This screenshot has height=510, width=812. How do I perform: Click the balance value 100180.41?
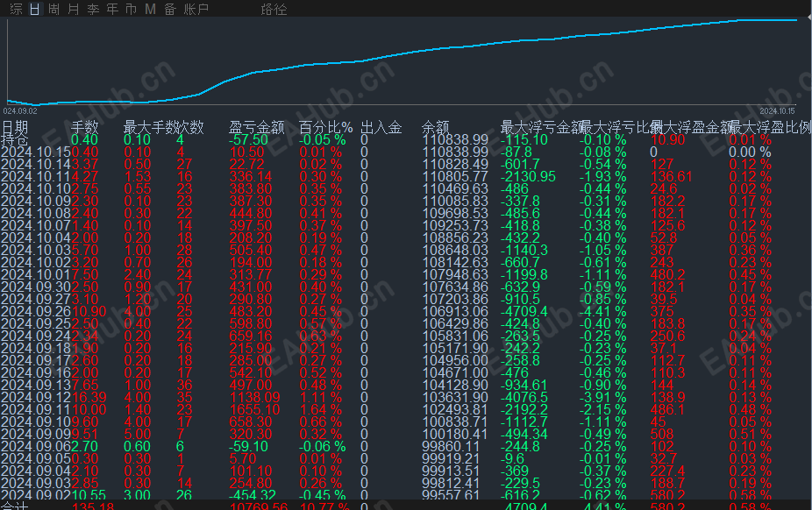point(455,434)
